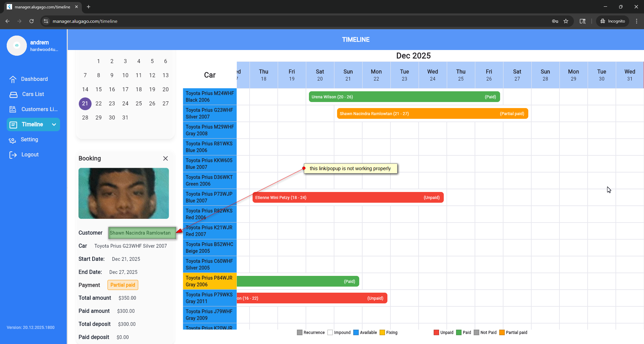644x344 pixels.
Task: Click the Cars List car icon
Action: [13, 94]
